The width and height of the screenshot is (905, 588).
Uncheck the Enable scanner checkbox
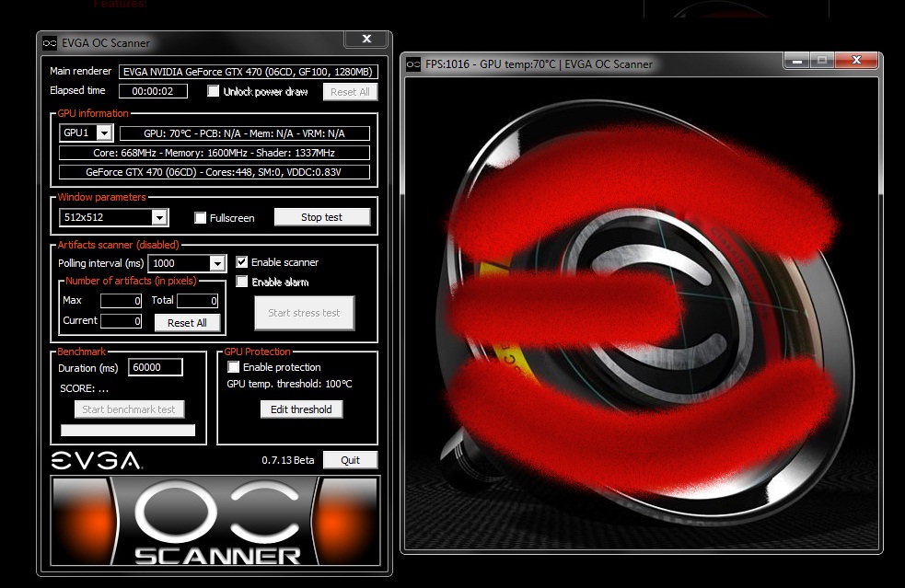[242, 262]
